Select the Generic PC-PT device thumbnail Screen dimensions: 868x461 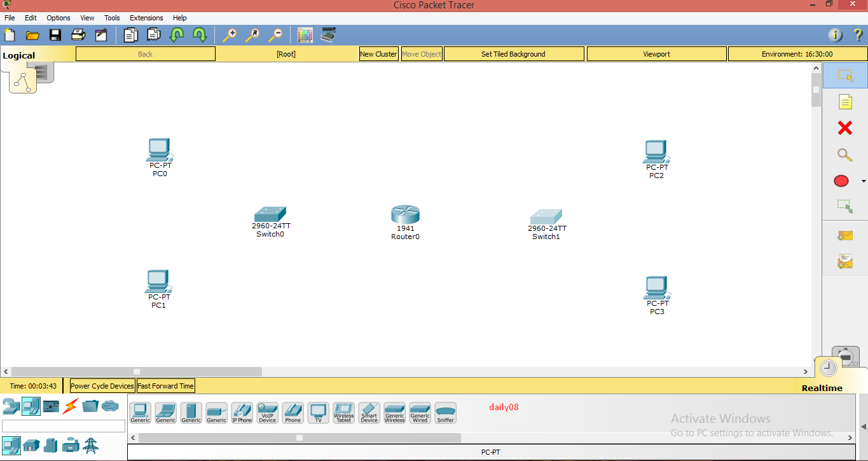[x=140, y=413]
